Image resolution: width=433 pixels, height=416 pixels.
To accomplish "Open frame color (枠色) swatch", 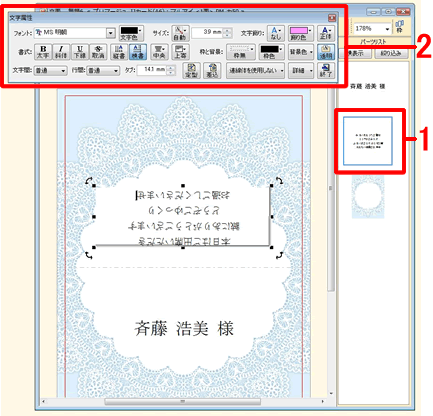I will click(x=271, y=52).
